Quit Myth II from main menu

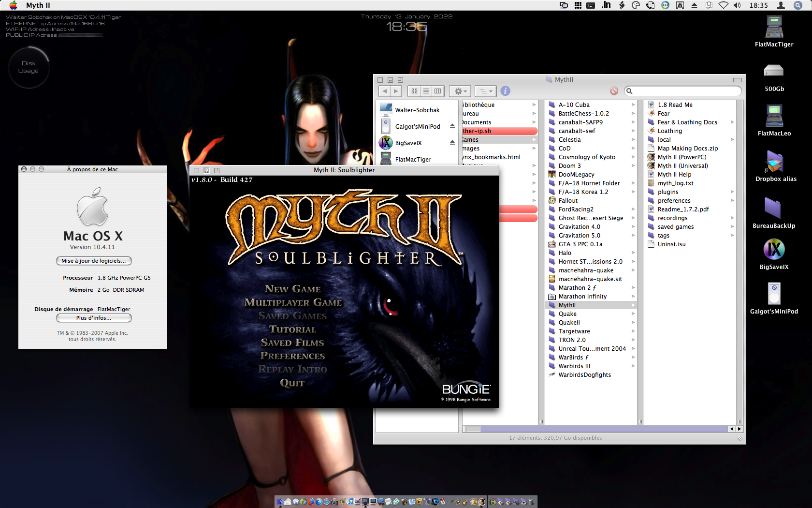(292, 383)
